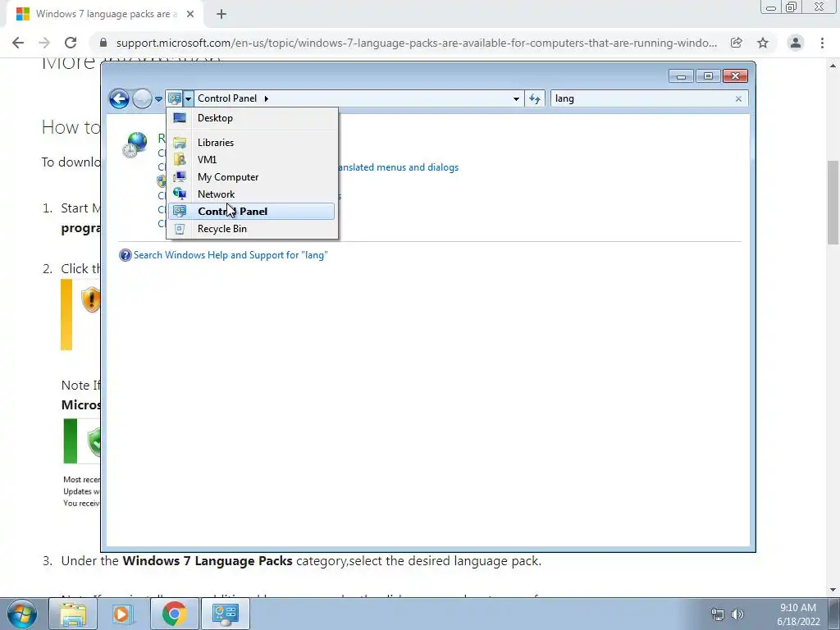The image size is (840, 630).
Task: Click the My Computer icon in the dropdown
Action: [180, 177]
